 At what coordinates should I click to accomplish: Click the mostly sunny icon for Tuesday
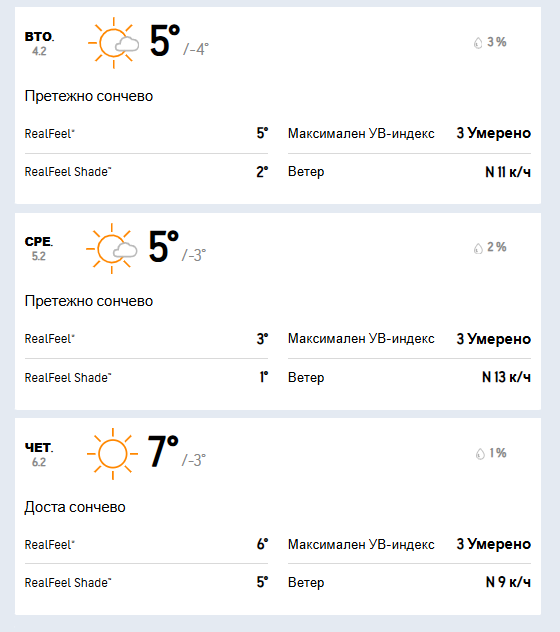113,43
